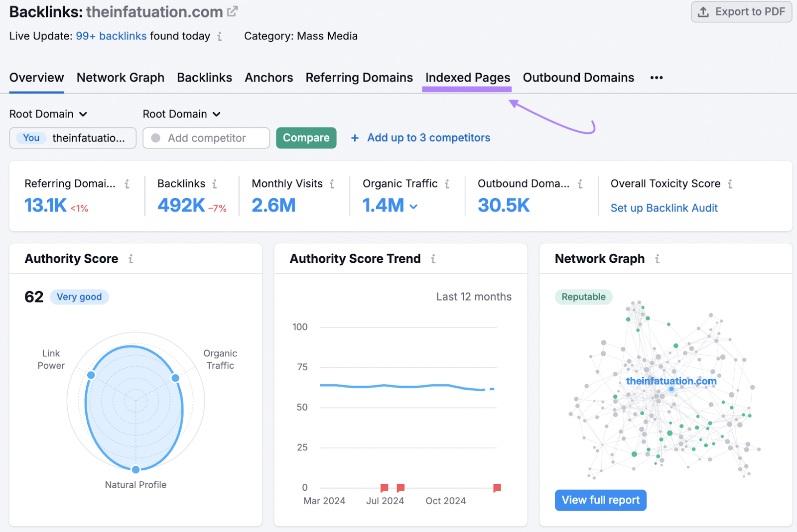Open the Set up Backlink Audit link
797x532 pixels.
[x=664, y=208]
